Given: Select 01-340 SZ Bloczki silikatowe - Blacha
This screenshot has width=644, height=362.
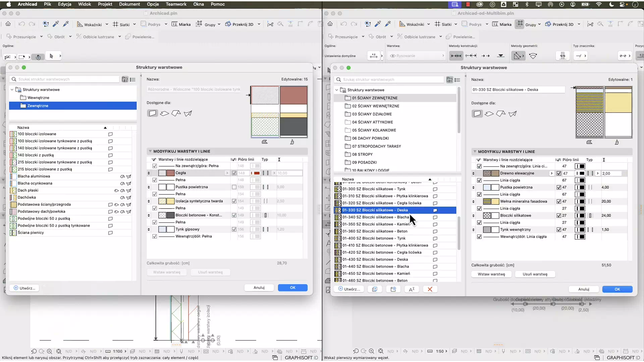Looking at the screenshot, I should [375, 217].
